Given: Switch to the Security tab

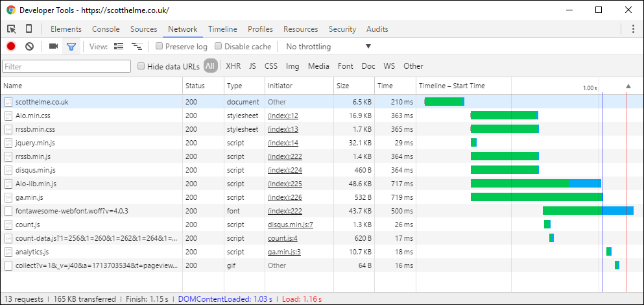Looking at the screenshot, I should (342, 29).
